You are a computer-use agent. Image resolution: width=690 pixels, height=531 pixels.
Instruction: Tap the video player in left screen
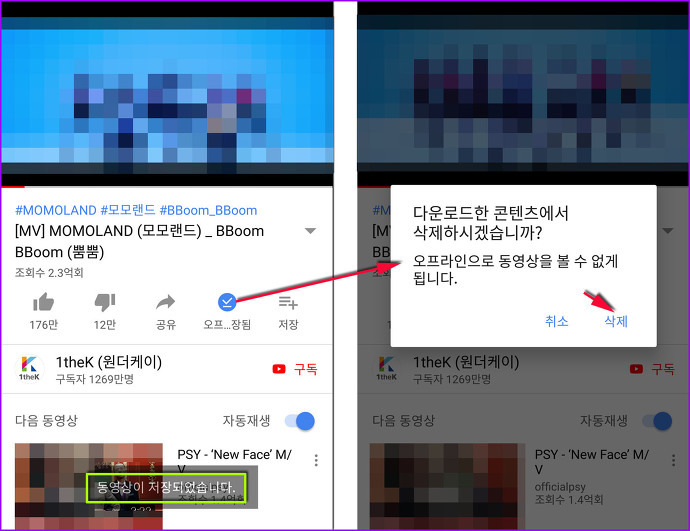click(167, 95)
